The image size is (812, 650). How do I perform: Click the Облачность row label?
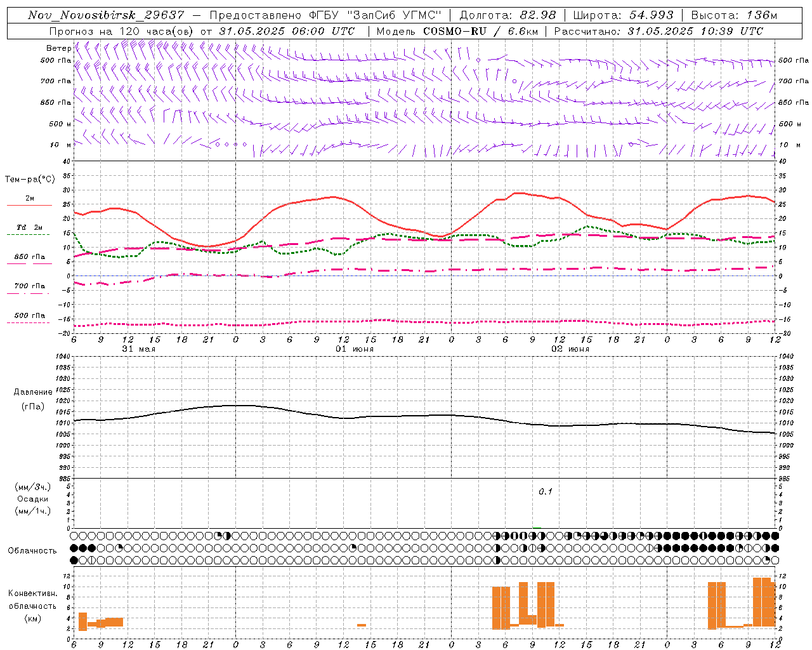(32, 550)
